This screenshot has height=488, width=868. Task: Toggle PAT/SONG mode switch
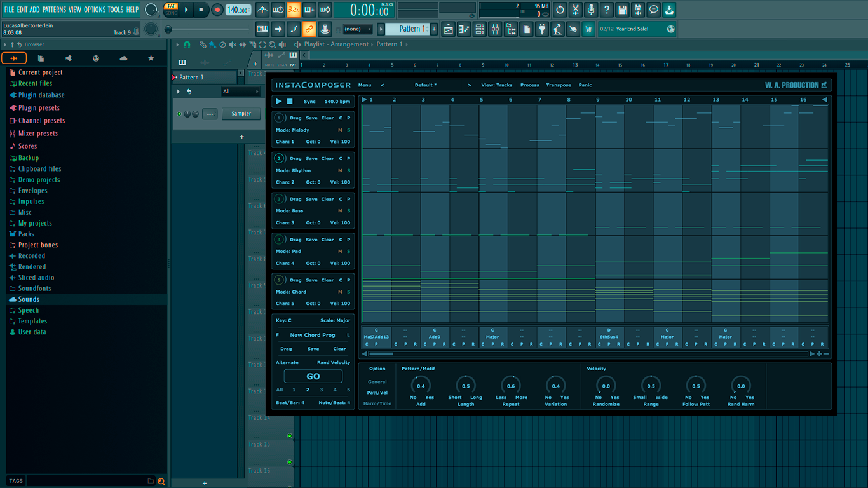pyautogui.click(x=171, y=10)
